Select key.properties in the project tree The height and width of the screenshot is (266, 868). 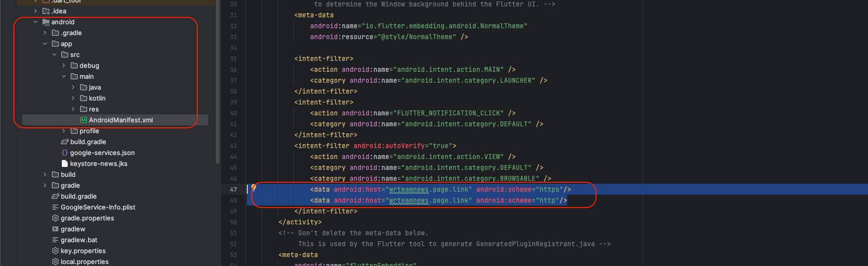[83, 251]
